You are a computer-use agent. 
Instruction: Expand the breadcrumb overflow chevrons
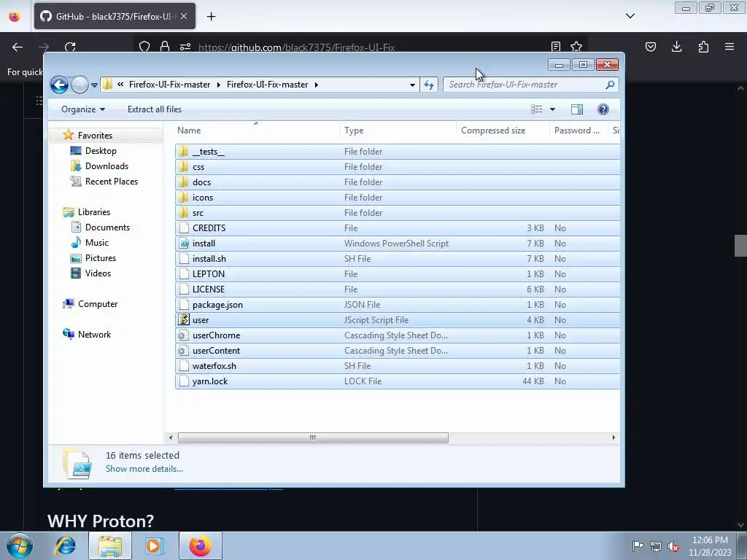coord(120,85)
